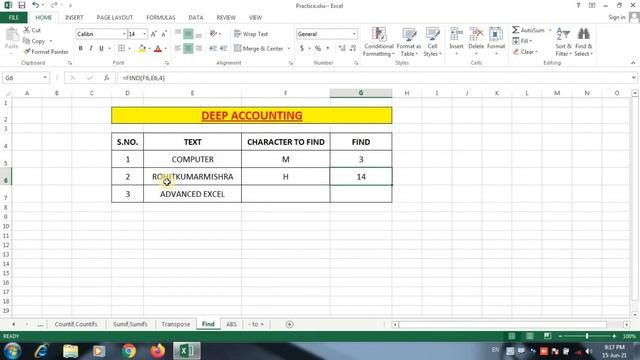The width and height of the screenshot is (640, 360).
Task: Toggle Italic formatting
Action: pos(91,48)
